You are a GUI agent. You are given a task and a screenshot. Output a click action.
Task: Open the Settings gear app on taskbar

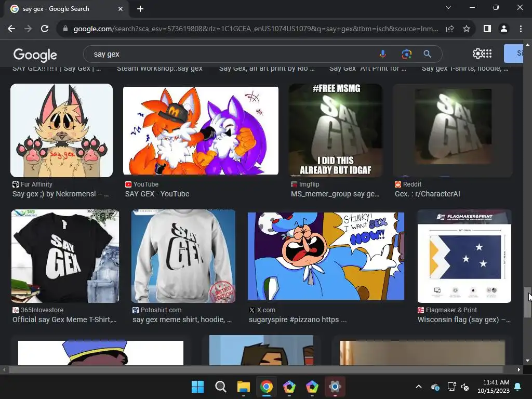pyautogui.click(x=335, y=387)
